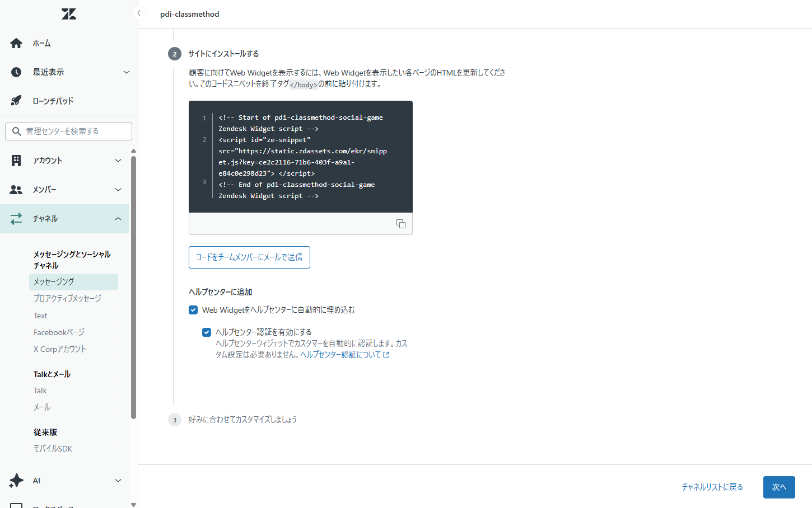Click the 最近表示 clock icon

click(x=16, y=72)
